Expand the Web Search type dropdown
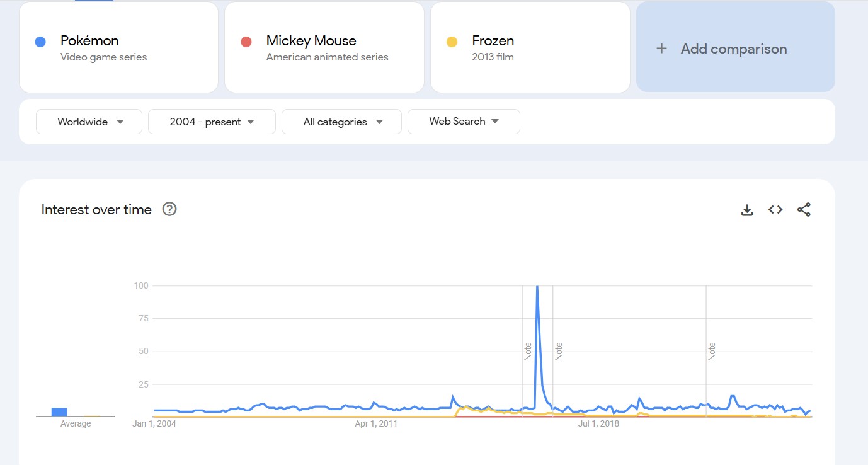The image size is (868, 465). (464, 122)
